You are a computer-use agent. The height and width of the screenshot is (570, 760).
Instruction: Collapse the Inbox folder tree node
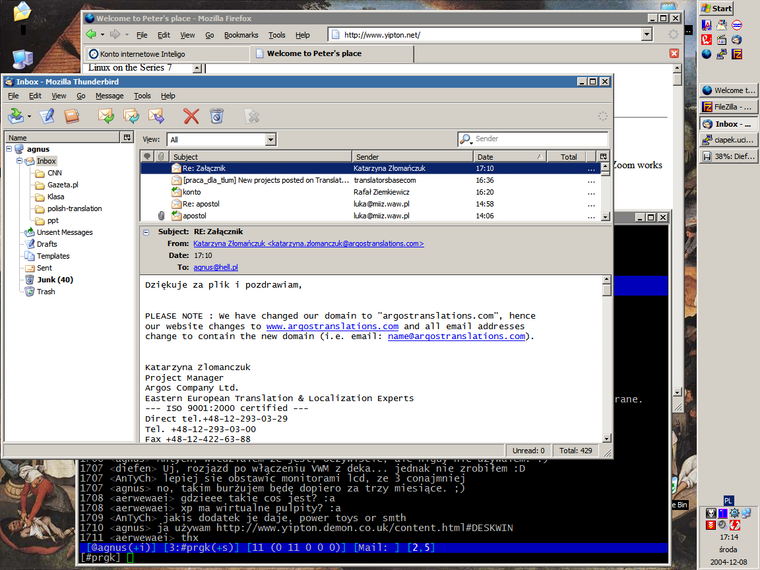(x=19, y=160)
